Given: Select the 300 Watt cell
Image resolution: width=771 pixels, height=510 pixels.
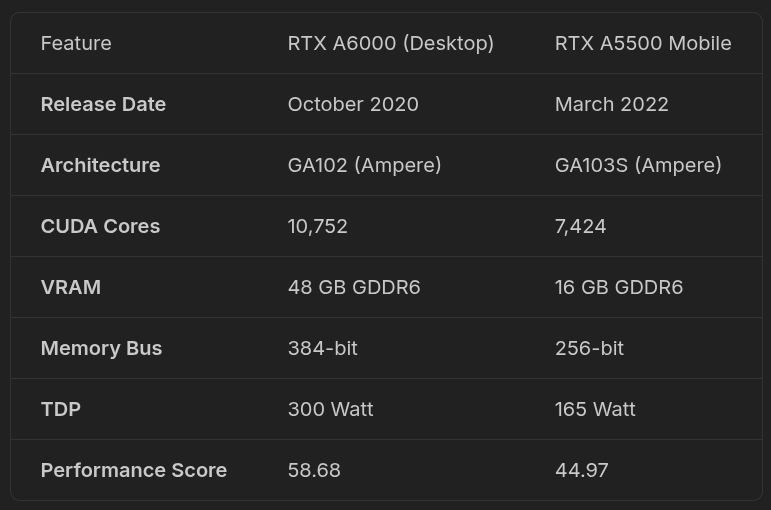Looking at the screenshot, I should pyautogui.click(x=330, y=409).
